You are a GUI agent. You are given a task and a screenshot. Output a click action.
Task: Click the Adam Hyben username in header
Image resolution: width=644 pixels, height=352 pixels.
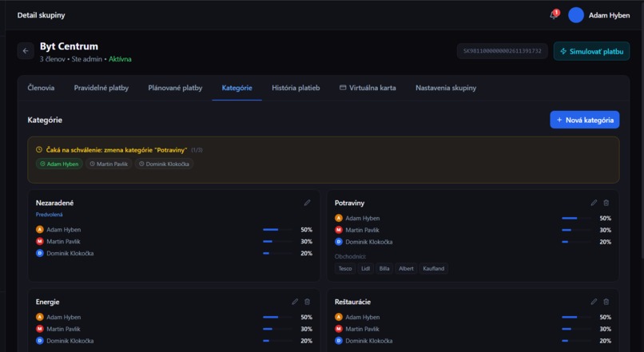pyautogui.click(x=609, y=15)
